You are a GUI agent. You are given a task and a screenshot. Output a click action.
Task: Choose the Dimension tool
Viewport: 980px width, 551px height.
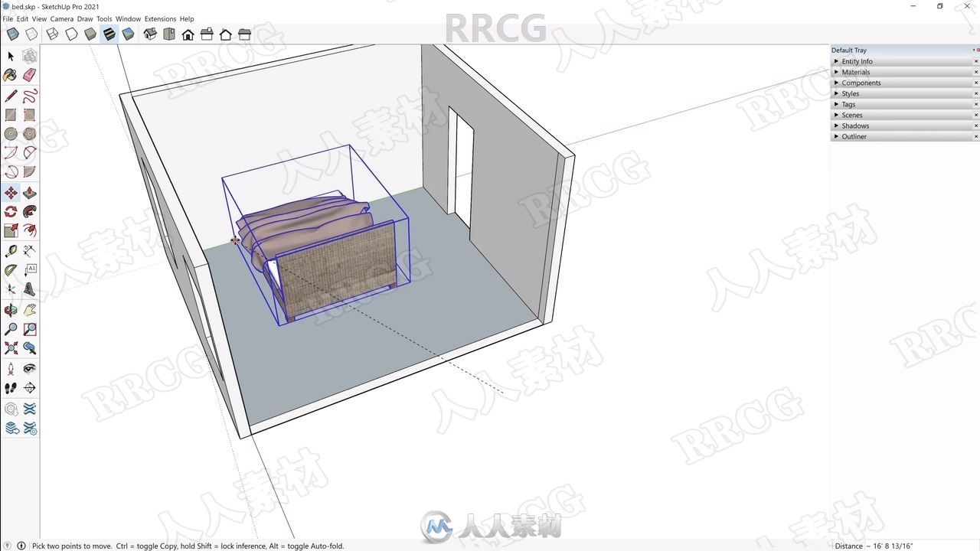pyautogui.click(x=30, y=251)
